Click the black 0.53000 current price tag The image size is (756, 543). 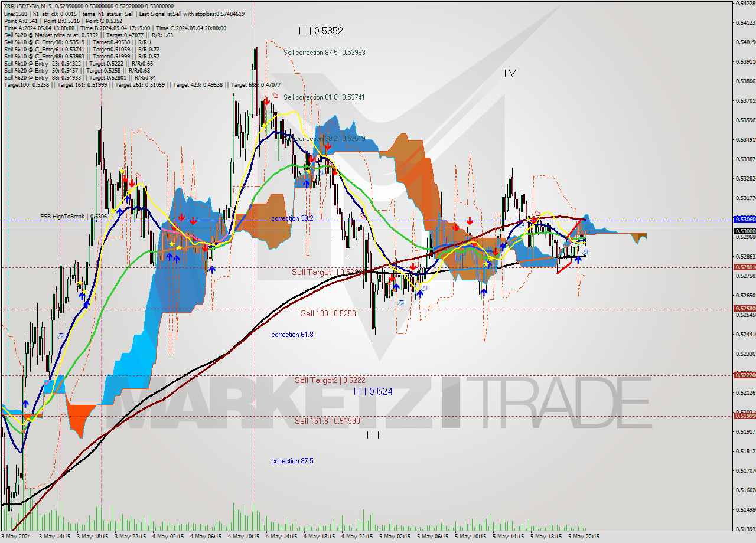[x=744, y=231]
